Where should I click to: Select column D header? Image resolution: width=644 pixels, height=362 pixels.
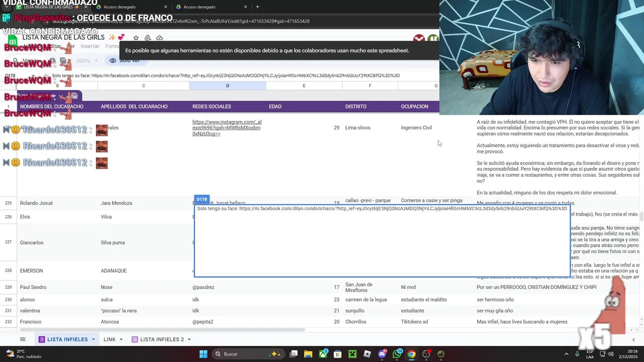[x=227, y=86]
